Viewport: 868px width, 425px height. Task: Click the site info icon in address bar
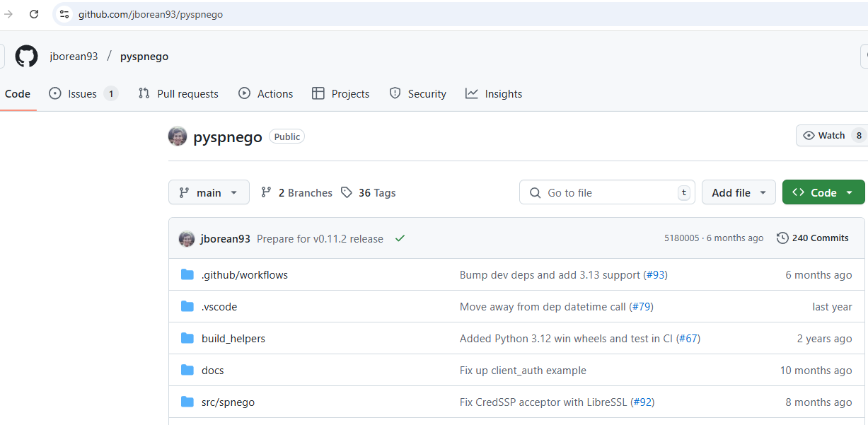(64, 14)
